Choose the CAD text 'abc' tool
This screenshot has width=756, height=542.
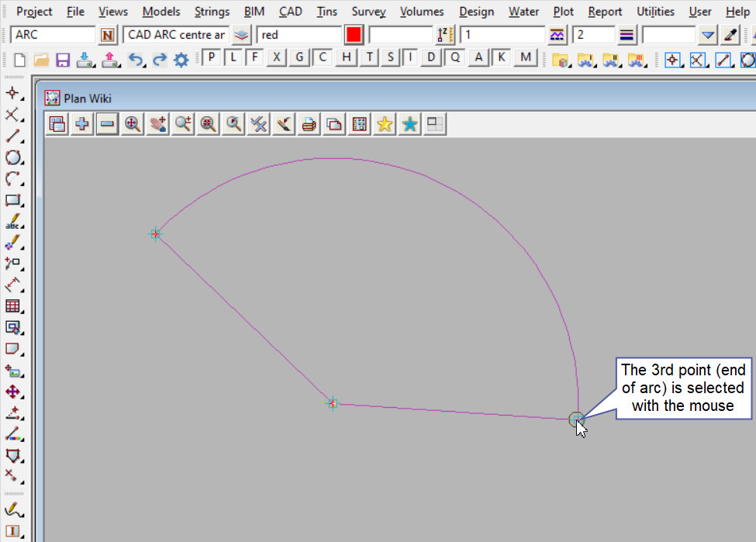[12, 222]
